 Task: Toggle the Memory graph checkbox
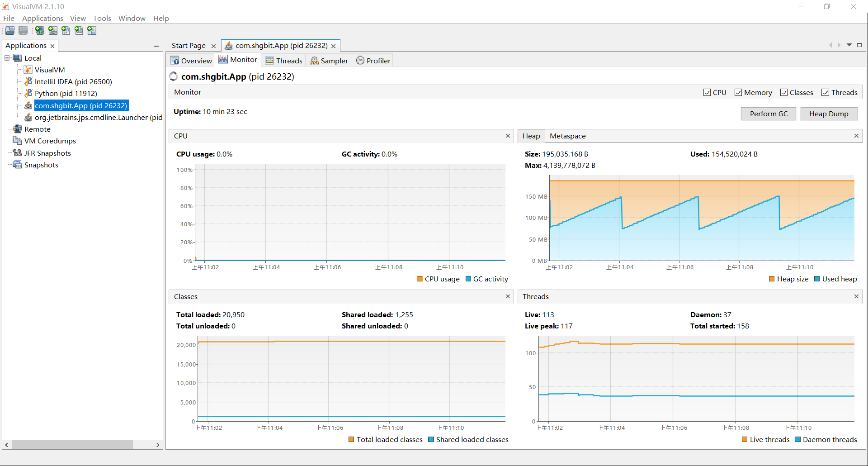738,92
